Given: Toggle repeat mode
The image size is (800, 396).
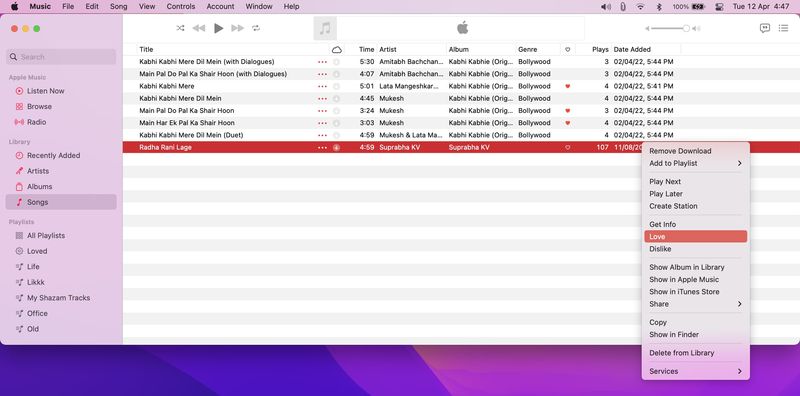Looking at the screenshot, I should (256, 28).
